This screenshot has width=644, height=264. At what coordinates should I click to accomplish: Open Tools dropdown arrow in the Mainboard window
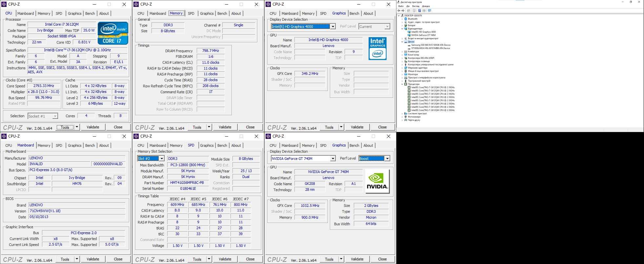[77, 259]
